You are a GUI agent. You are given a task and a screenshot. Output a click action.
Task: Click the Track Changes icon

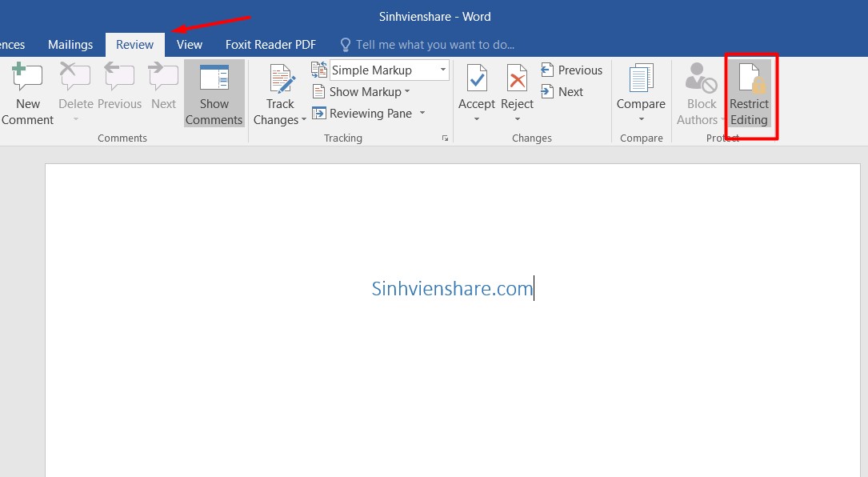click(x=281, y=80)
